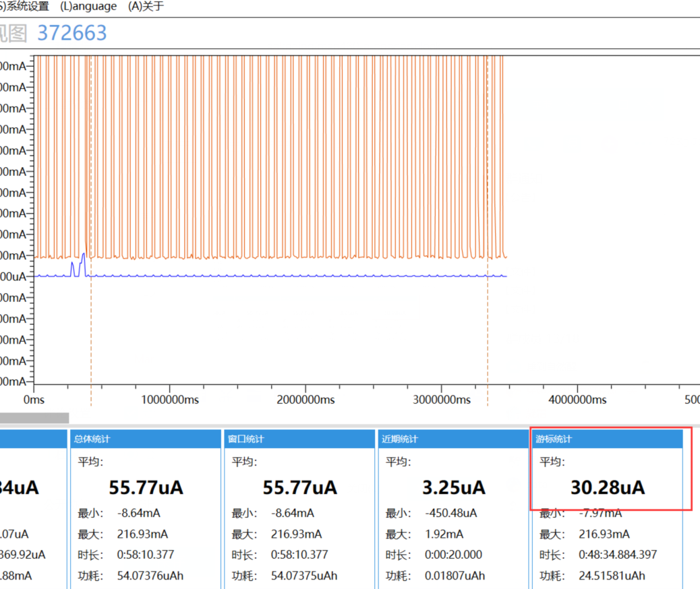The width and height of the screenshot is (700, 589).
Task: Click the 0:58:10.377 duration in 窗口统计
Action: tap(299, 555)
